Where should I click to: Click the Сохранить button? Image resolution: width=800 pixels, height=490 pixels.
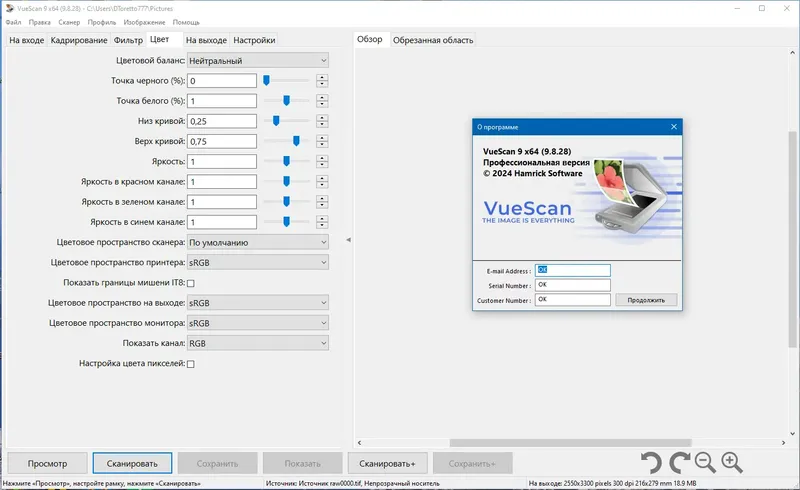217,463
